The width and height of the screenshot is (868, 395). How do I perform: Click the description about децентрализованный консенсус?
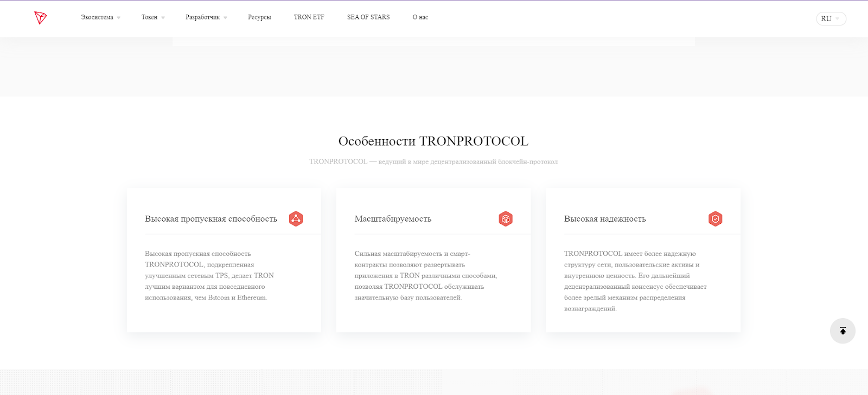click(635, 281)
